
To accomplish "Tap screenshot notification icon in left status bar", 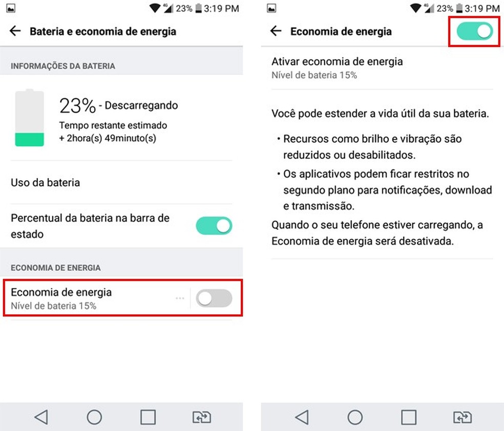I will [x=11, y=8].
